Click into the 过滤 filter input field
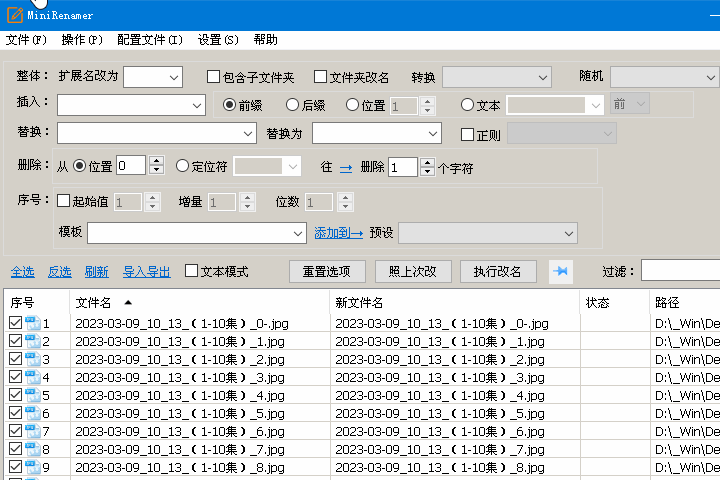The width and height of the screenshot is (720, 480). pos(680,271)
